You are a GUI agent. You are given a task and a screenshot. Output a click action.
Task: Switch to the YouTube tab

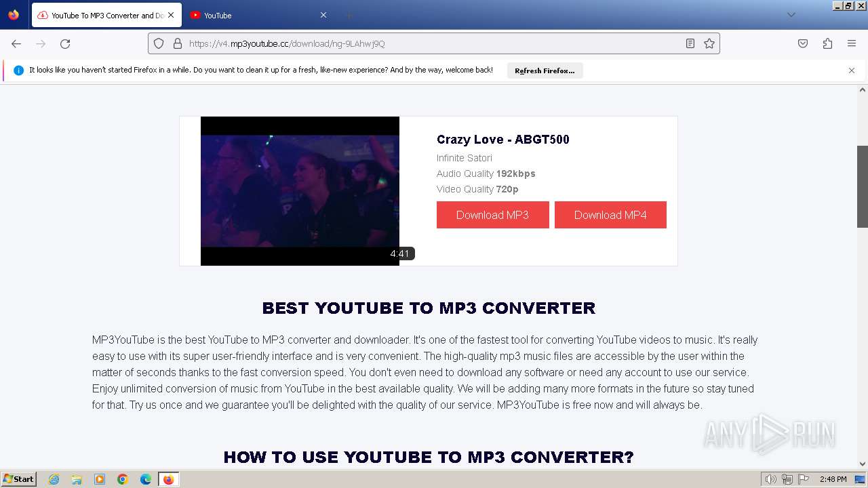click(x=258, y=15)
